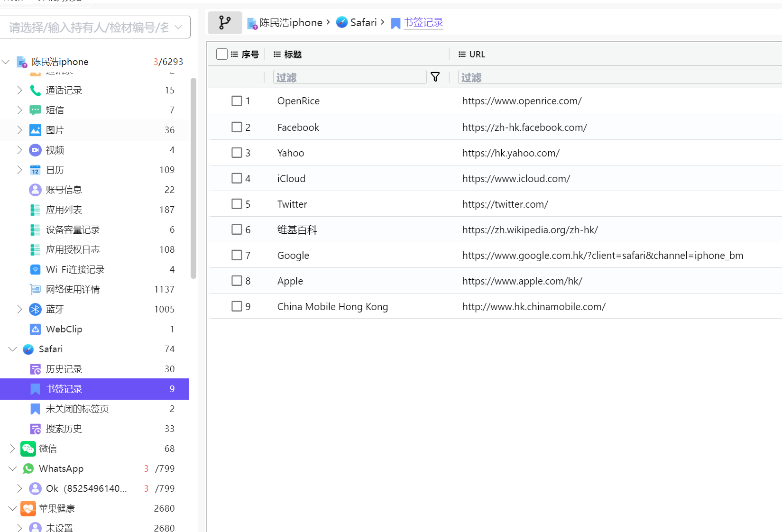Click the 书签记录 breadcrumb link

pos(423,22)
